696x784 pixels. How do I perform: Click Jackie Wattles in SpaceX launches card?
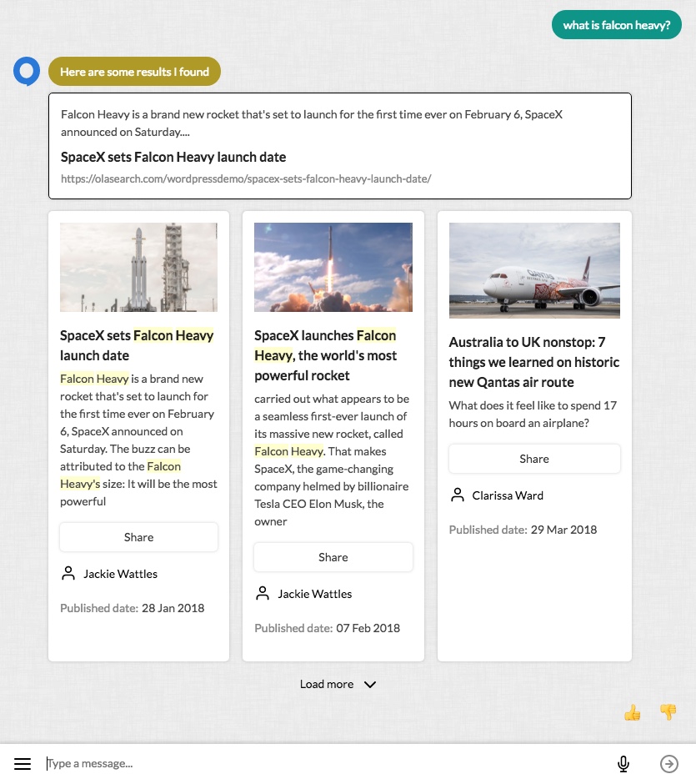tap(315, 594)
